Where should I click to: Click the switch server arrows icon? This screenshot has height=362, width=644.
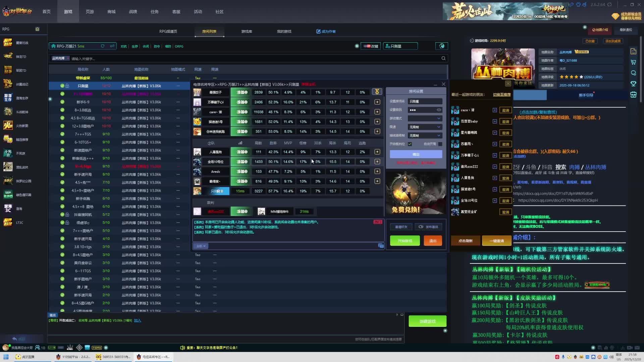click(x=112, y=46)
